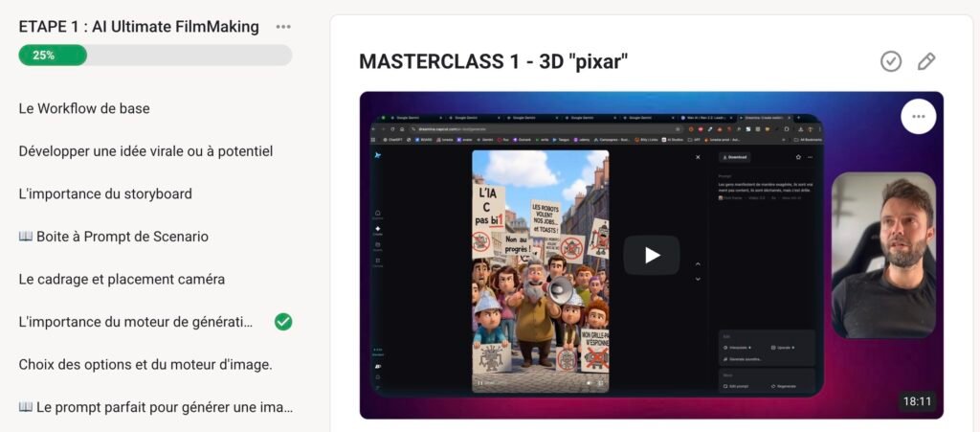Click the book icon before Boite à Prompt
Viewport: 980px width, 432px height.
[x=26, y=237]
